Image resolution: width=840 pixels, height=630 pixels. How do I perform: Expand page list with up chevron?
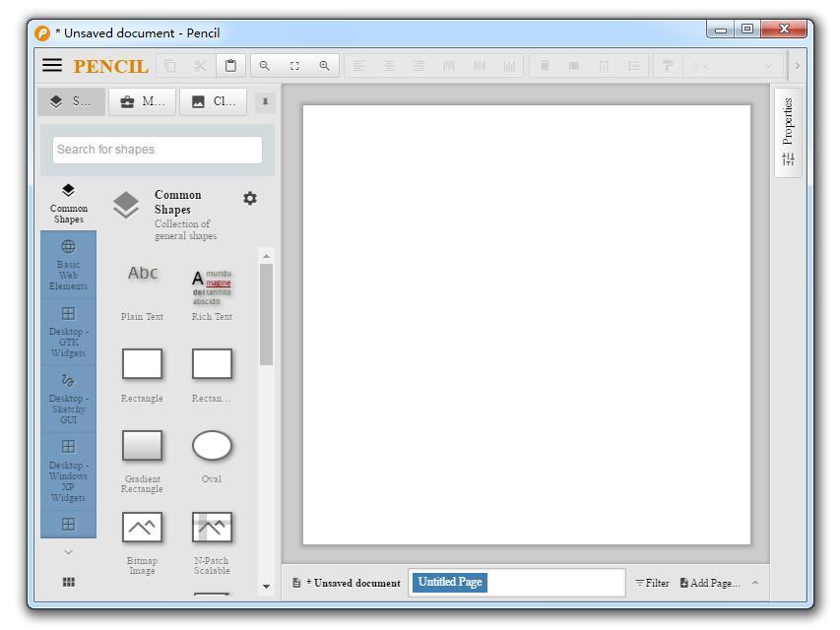(x=755, y=583)
